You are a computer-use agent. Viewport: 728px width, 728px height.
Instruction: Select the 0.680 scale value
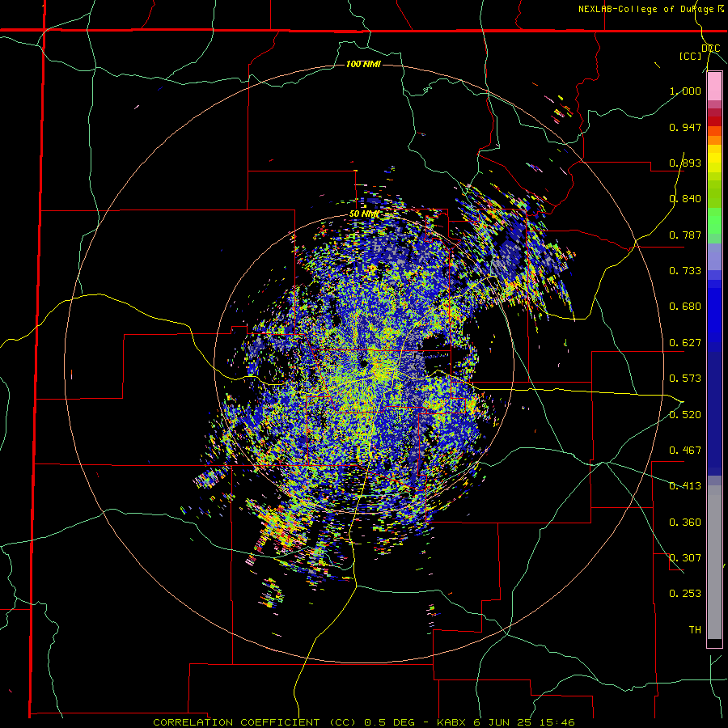coord(685,307)
